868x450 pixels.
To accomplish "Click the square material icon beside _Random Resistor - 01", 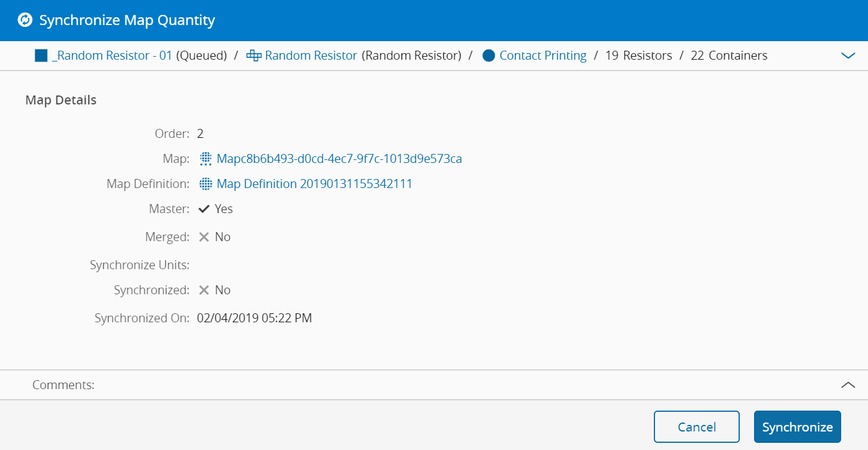I will pyautogui.click(x=41, y=56).
